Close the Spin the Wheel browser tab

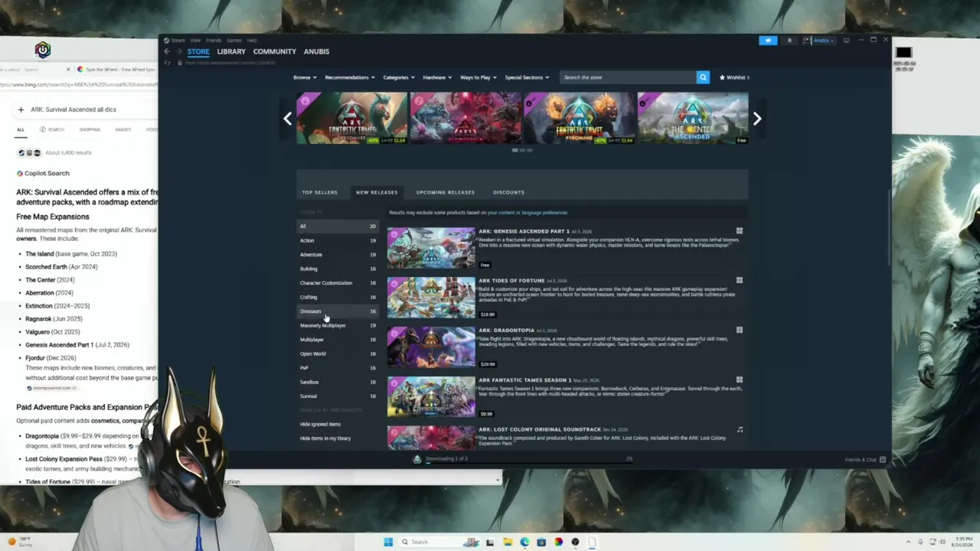tap(68, 70)
